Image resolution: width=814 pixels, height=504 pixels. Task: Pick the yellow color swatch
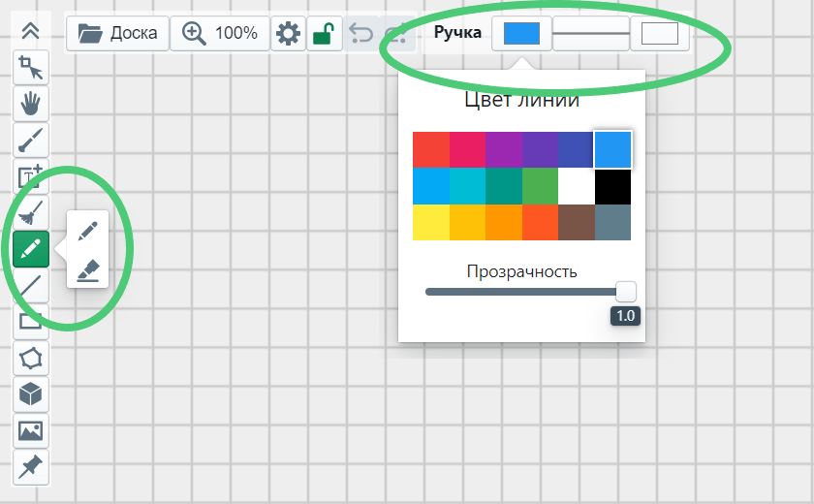[x=431, y=222]
